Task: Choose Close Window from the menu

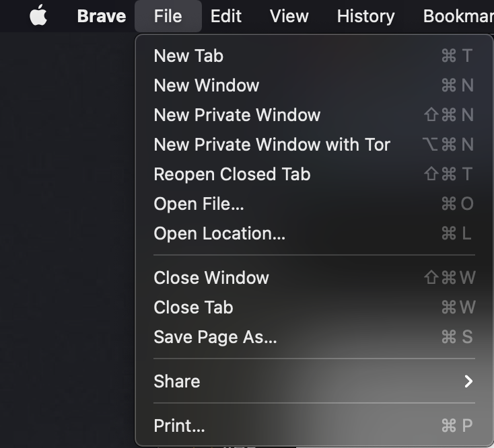Action: (314, 278)
